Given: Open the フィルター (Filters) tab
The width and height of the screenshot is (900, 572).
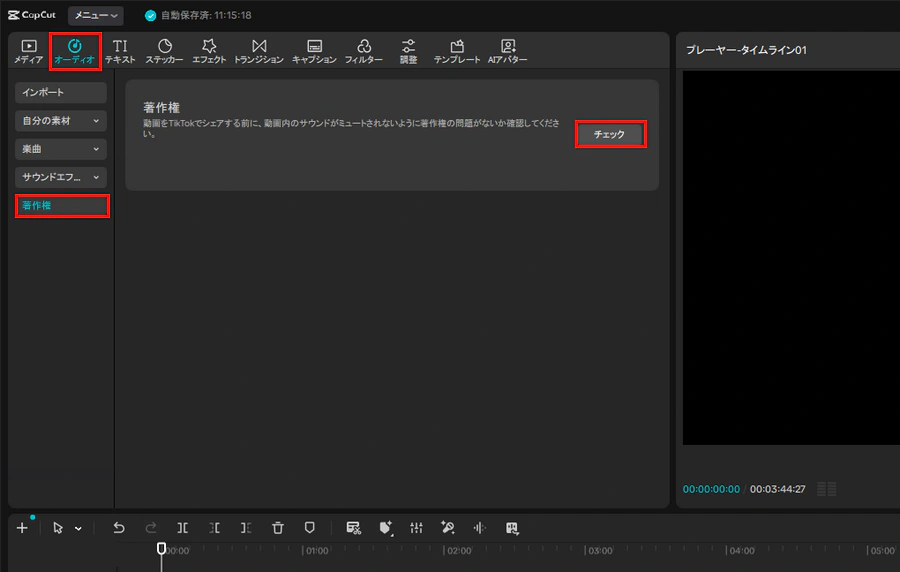Looking at the screenshot, I should [x=363, y=51].
